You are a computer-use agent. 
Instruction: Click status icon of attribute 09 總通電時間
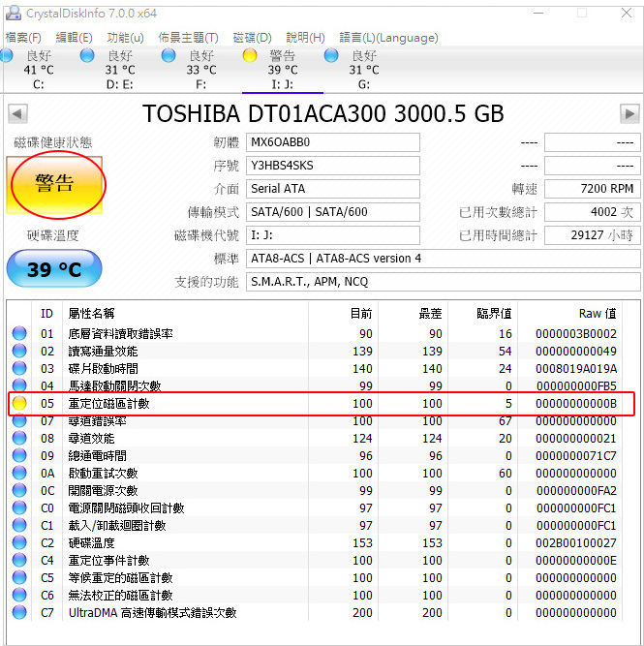click(x=19, y=455)
